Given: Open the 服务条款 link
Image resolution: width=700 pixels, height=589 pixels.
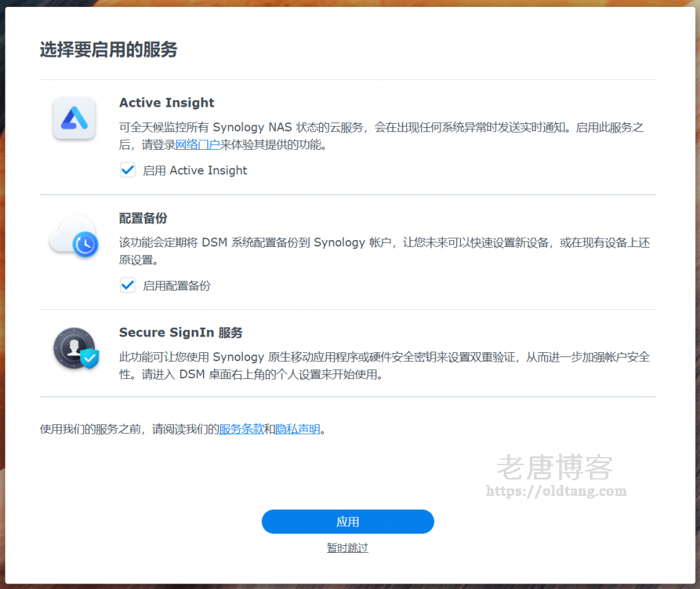Looking at the screenshot, I should click(241, 430).
